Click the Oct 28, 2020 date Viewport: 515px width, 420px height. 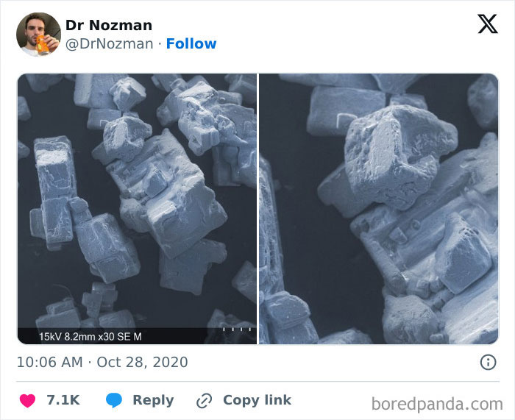[x=142, y=362]
